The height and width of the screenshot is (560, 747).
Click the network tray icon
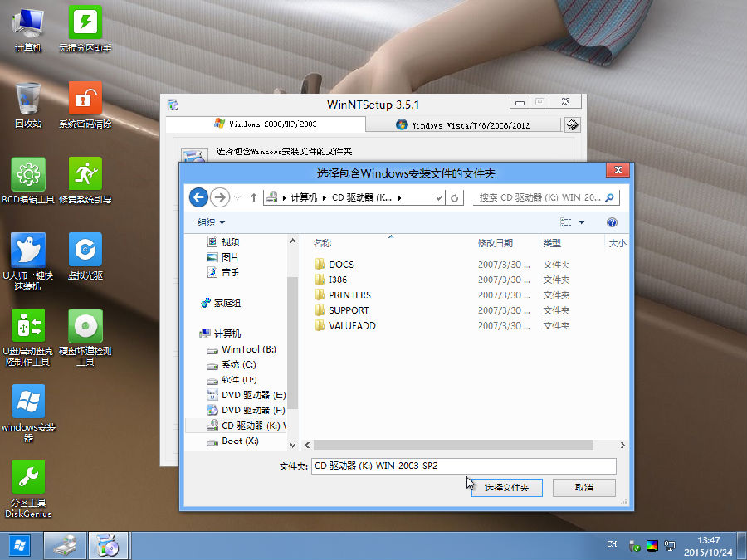[670, 545]
